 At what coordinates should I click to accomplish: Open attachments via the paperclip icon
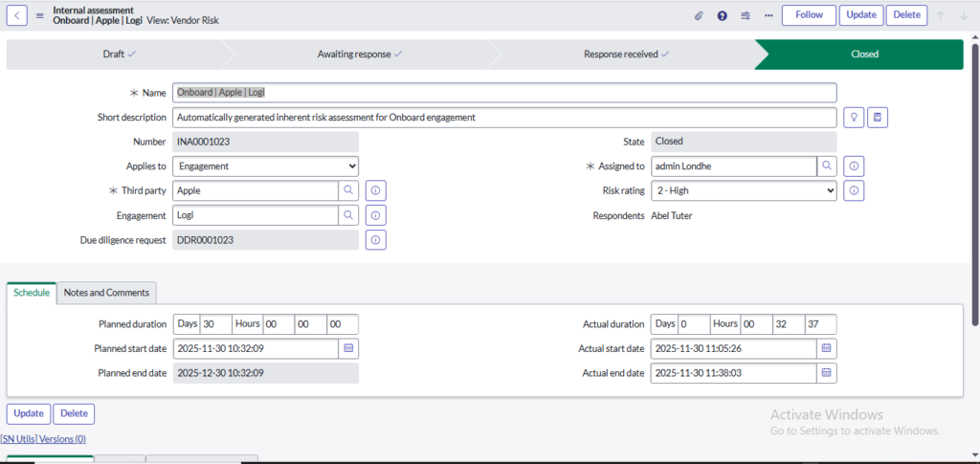pos(699,15)
